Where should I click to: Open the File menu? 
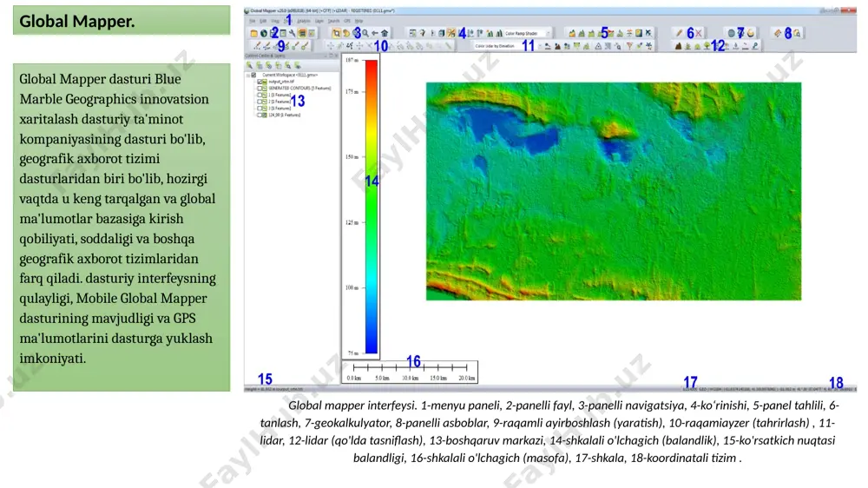click(x=252, y=21)
